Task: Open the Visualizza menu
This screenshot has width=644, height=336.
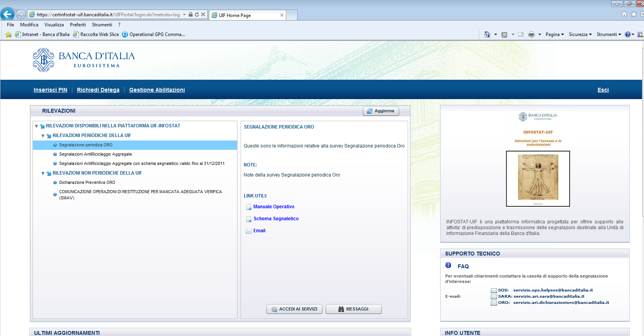Action: [x=54, y=24]
